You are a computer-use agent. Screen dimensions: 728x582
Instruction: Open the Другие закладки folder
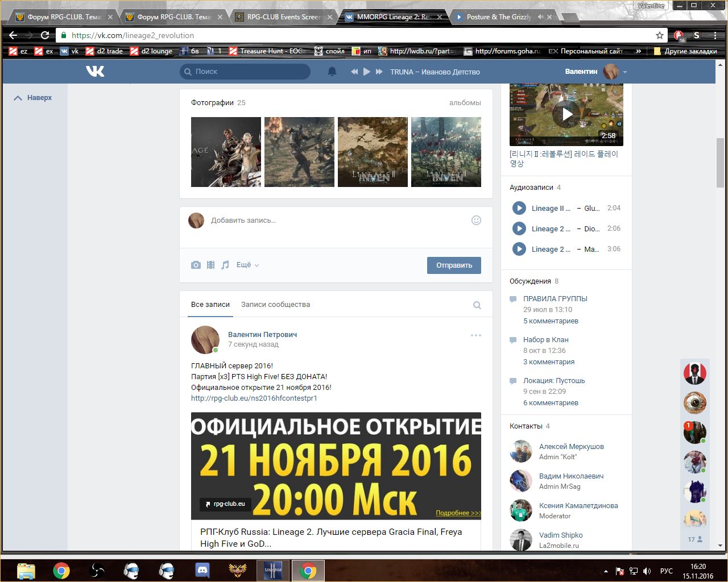click(x=685, y=51)
